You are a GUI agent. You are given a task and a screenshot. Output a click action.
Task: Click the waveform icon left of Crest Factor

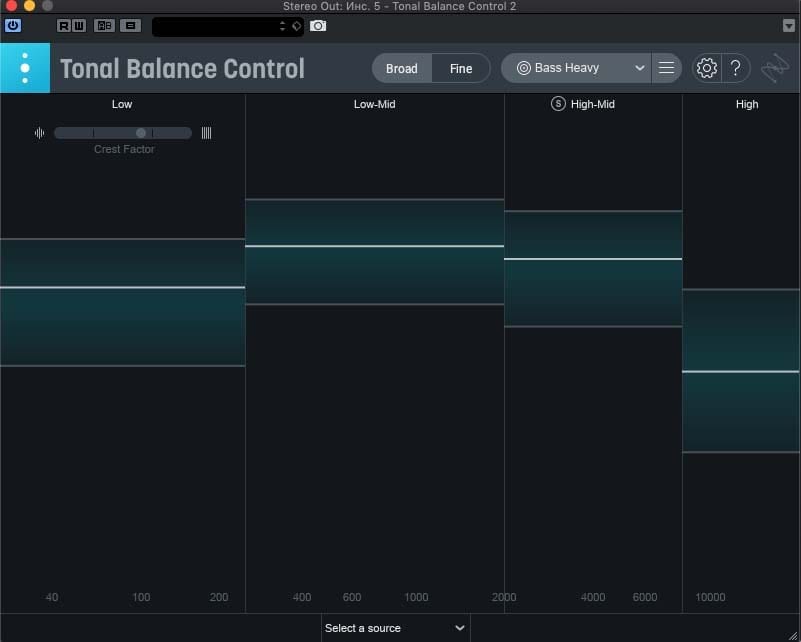click(39, 133)
